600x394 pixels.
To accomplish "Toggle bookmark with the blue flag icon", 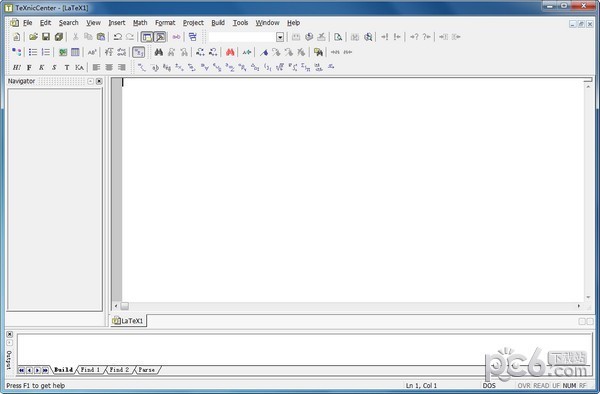I will (x=264, y=52).
